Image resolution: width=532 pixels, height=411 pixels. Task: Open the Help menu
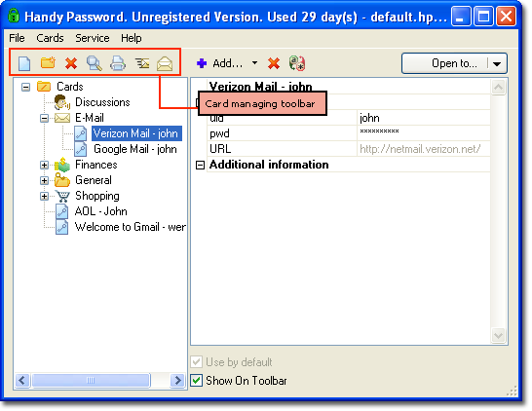coord(132,38)
